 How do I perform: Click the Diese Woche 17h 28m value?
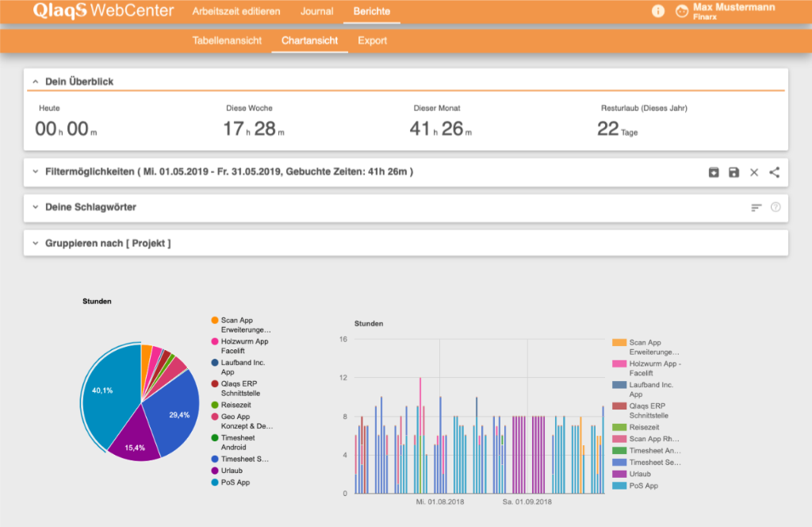click(x=253, y=129)
